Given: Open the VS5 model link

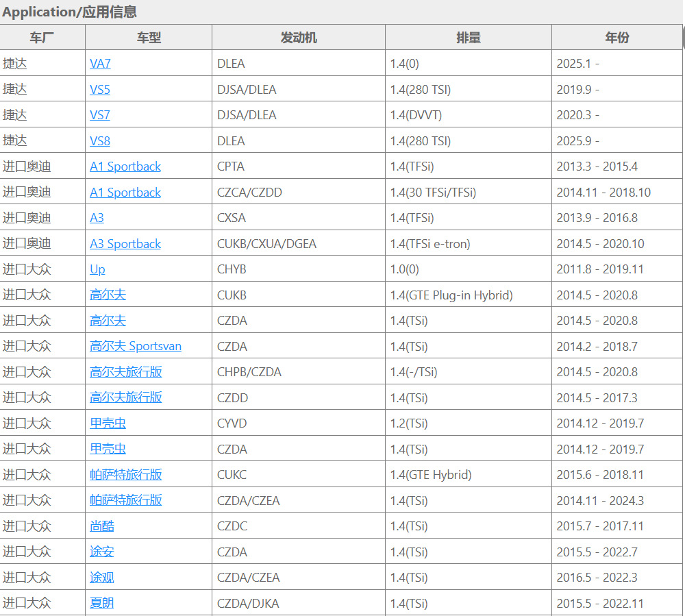Looking at the screenshot, I should (x=99, y=90).
